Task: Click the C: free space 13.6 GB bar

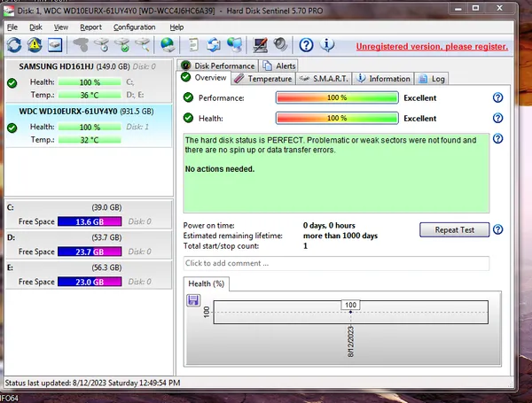Action: click(90, 221)
